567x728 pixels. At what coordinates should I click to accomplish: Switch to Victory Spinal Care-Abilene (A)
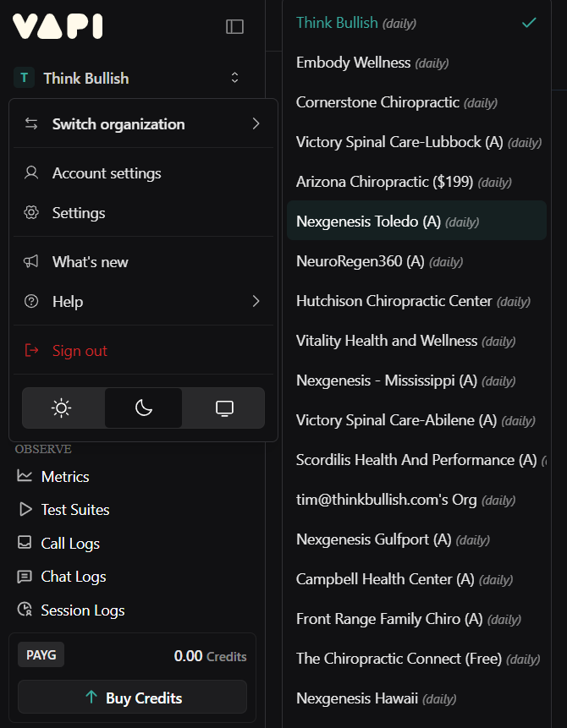click(x=416, y=419)
